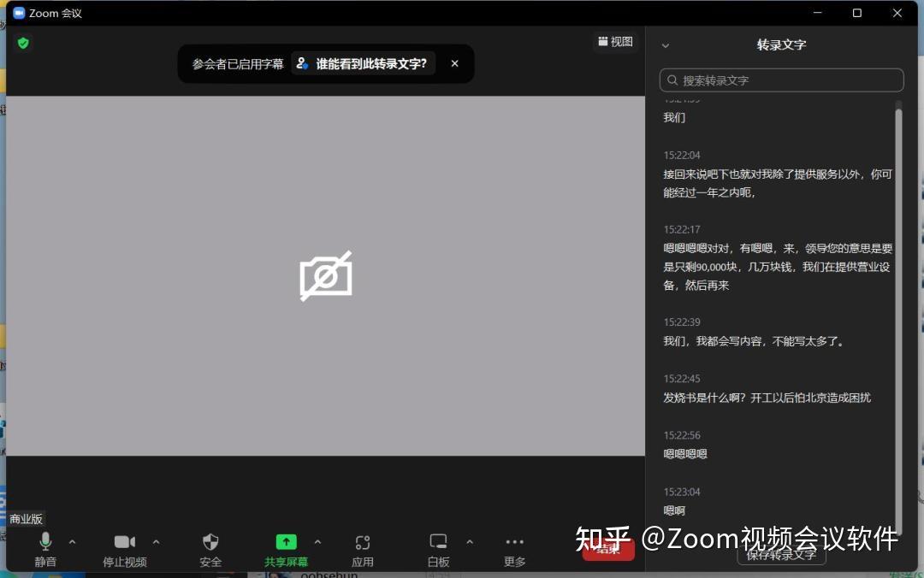Select transcript text starting 嗯嗯嗯嗯对对，有嗯嗯
Viewport: 924px width, 578px height.
[778, 267]
